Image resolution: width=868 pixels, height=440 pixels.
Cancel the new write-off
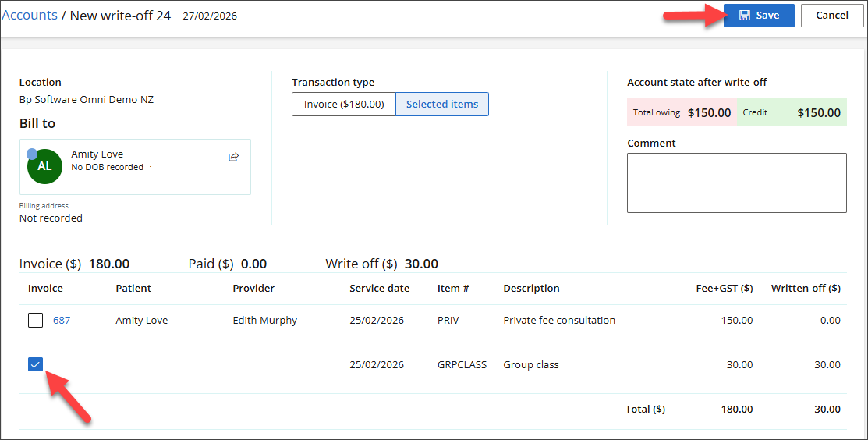[x=831, y=16]
